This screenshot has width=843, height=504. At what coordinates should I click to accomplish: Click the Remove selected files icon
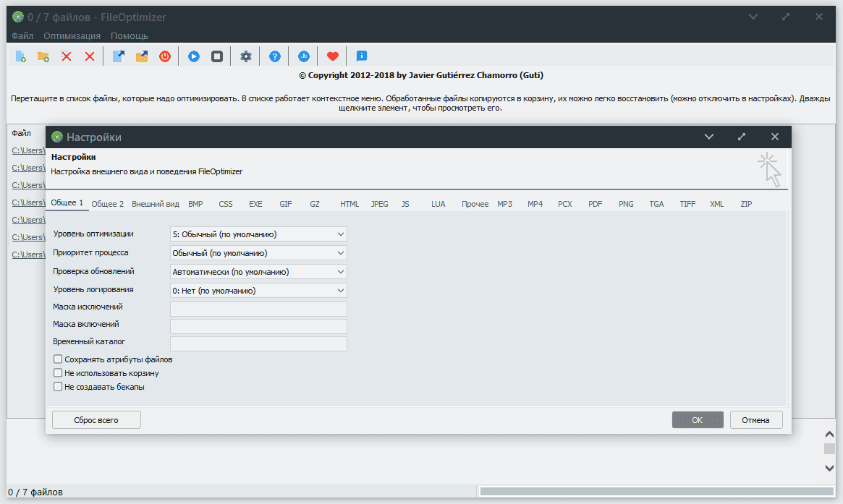coord(66,56)
